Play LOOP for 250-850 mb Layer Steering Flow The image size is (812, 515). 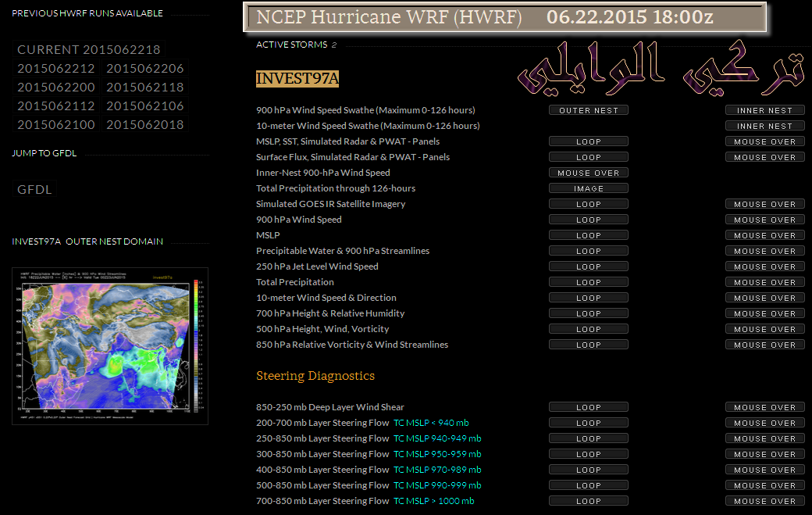588,438
